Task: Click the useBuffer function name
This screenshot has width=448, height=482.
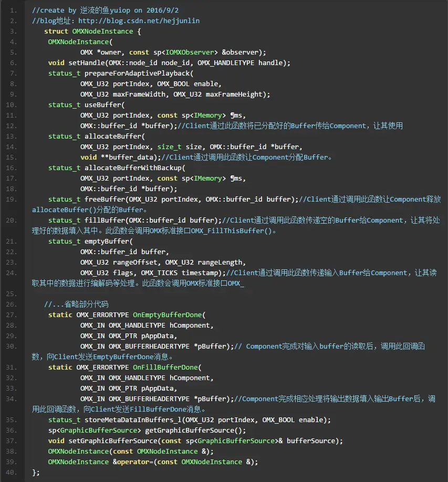Action: pyautogui.click(x=103, y=105)
